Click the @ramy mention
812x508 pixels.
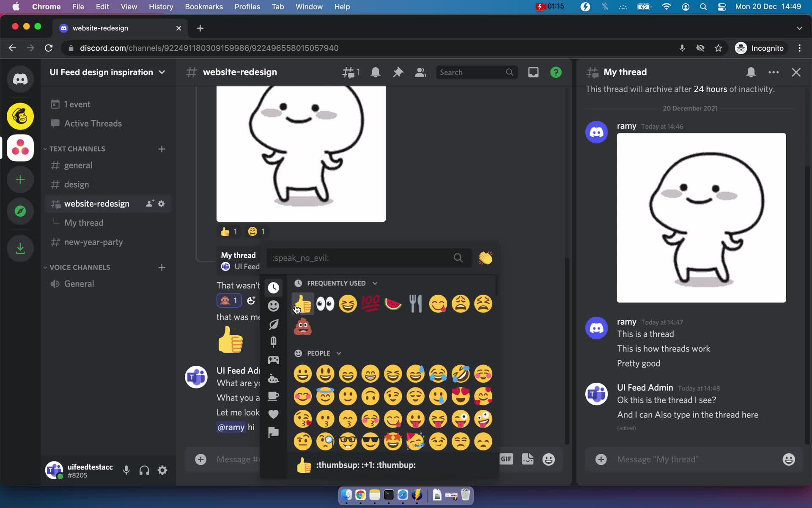tap(231, 427)
